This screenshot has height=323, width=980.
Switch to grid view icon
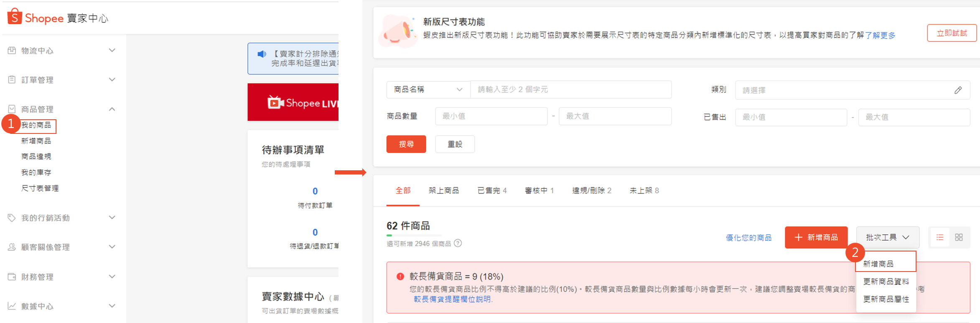[x=959, y=238]
